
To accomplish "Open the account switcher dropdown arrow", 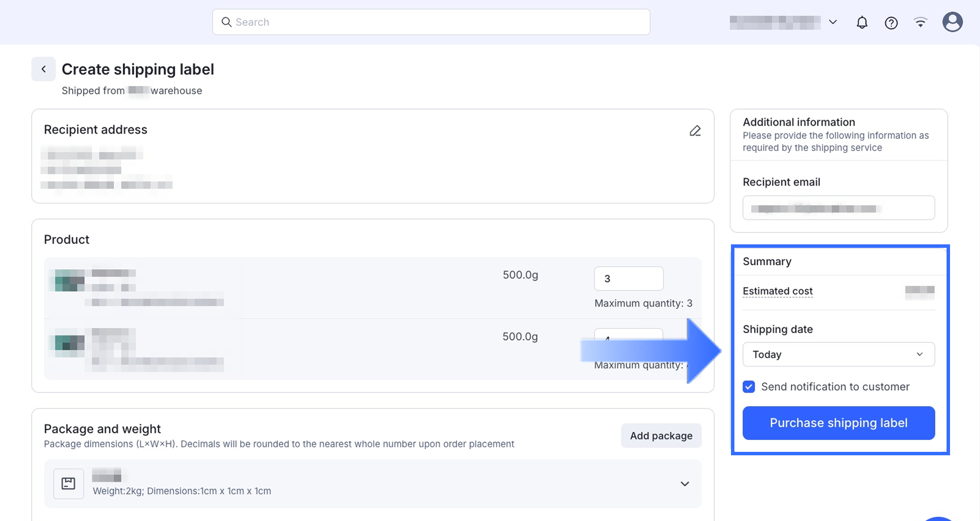I will [833, 22].
